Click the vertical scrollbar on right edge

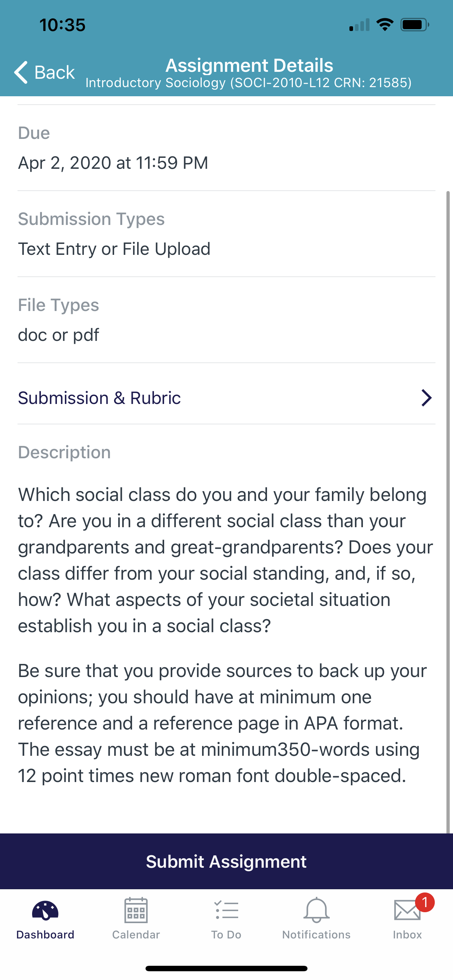click(x=448, y=512)
